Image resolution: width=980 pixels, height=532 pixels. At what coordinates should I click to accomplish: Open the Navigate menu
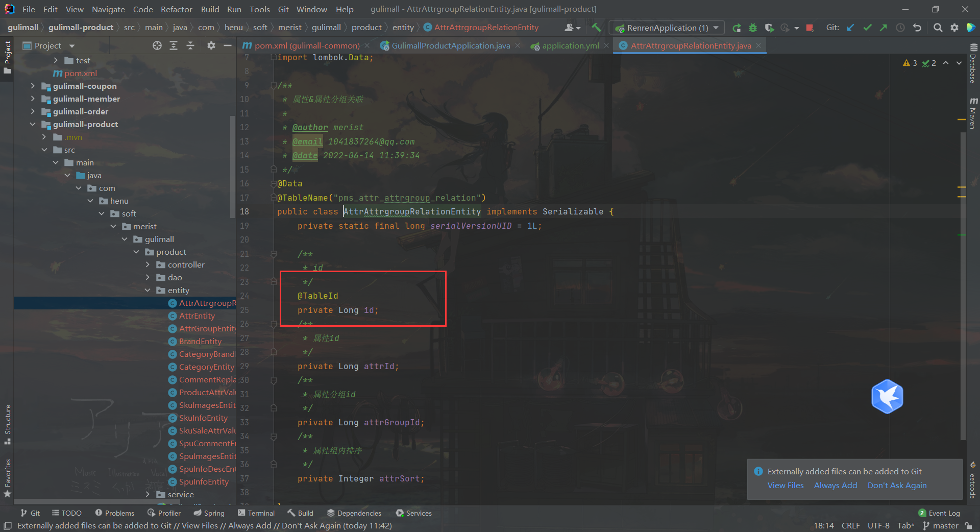click(x=108, y=9)
